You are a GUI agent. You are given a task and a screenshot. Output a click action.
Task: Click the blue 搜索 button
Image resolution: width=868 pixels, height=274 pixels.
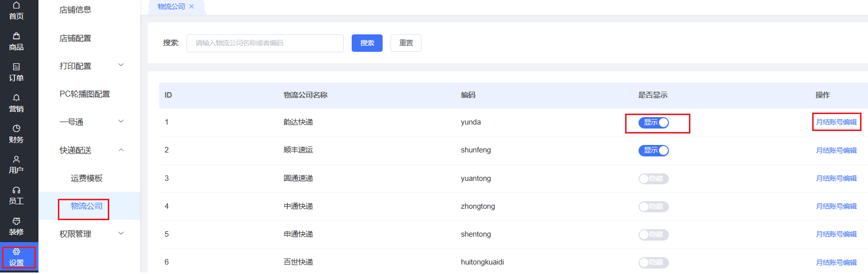click(367, 43)
